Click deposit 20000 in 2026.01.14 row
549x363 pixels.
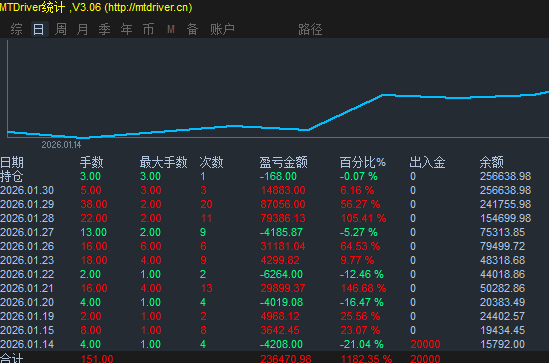coord(425,344)
